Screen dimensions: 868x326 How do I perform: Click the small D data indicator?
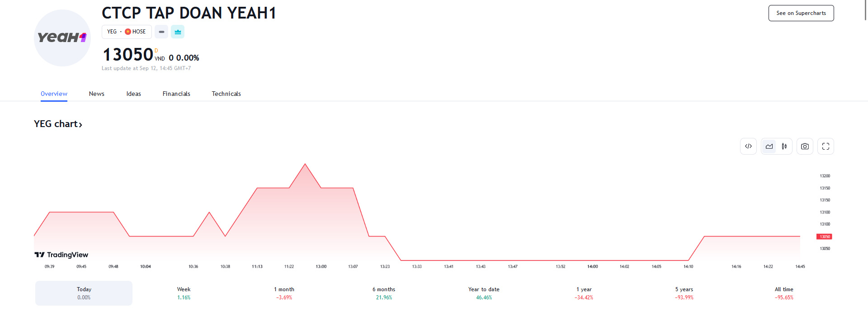[156, 51]
